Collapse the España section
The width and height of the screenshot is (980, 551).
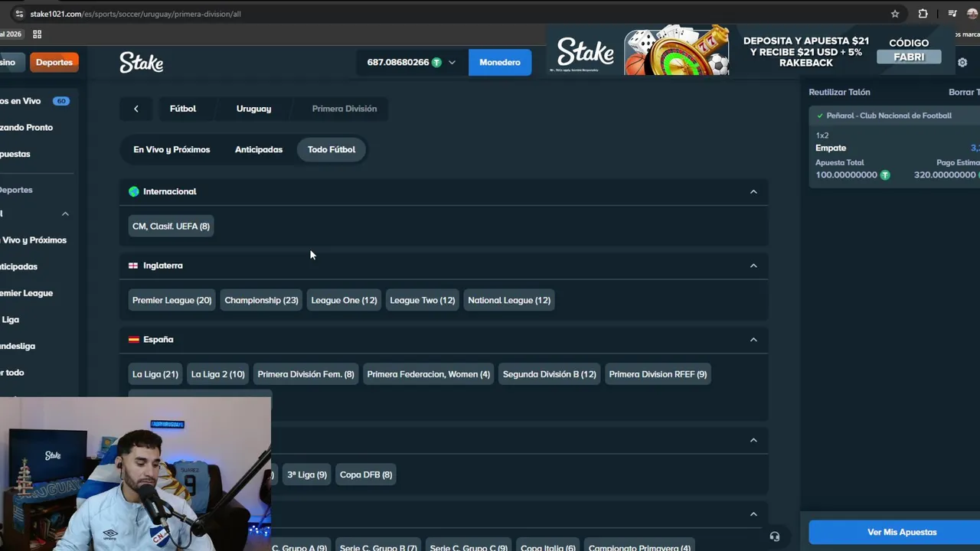[753, 340]
